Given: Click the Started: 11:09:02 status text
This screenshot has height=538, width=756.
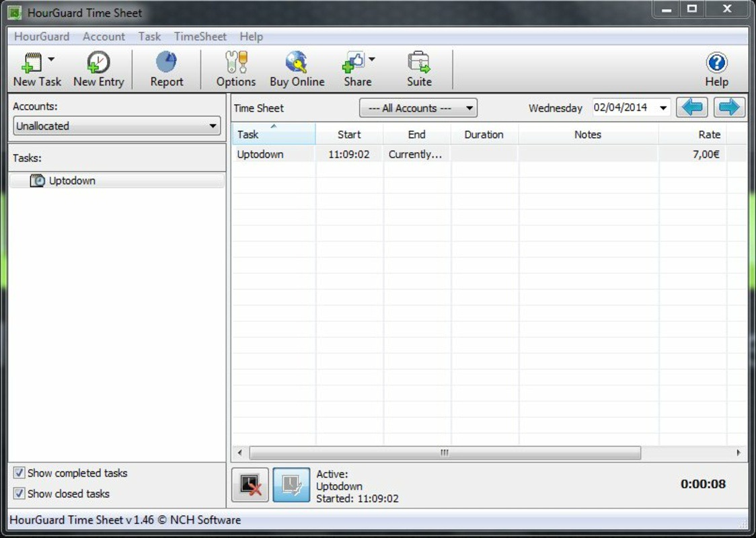Looking at the screenshot, I should click(x=357, y=498).
